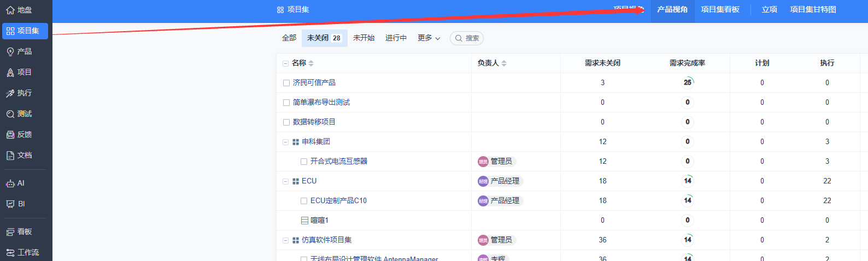This screenshot has width=868, height=261.
Task: Switch to 产品视角 tab
Action: pos(672,10)
